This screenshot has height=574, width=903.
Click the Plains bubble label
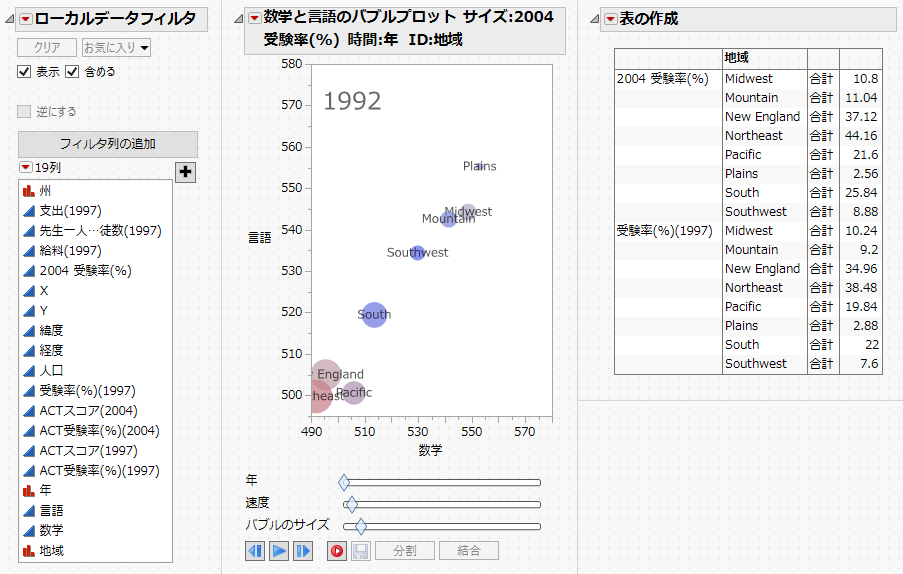(x=479, y=166)
